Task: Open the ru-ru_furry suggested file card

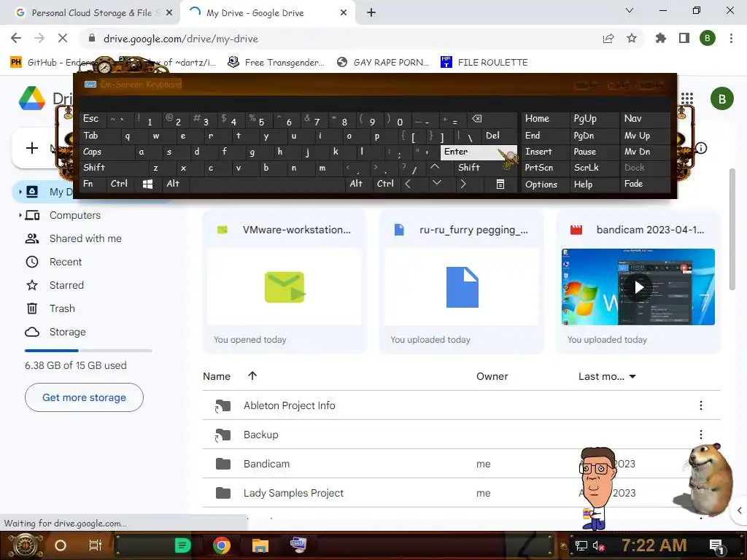Action: (x=461, y=282)
